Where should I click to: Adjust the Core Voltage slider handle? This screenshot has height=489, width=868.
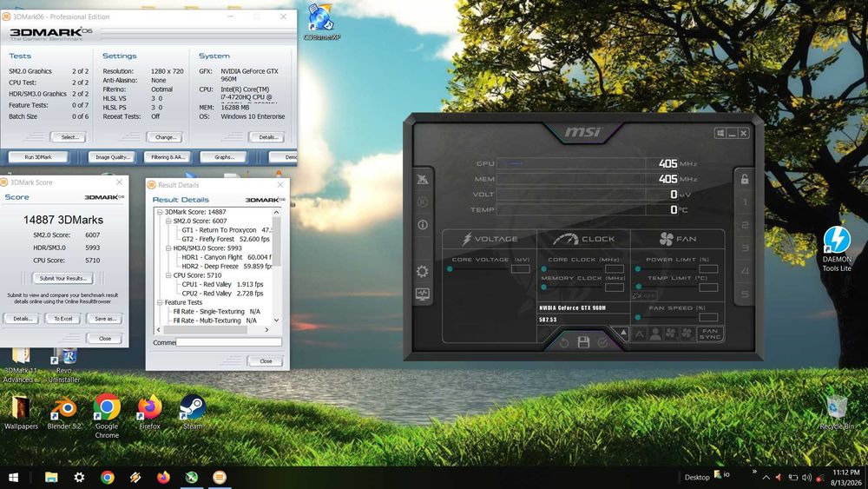(450, 268)
